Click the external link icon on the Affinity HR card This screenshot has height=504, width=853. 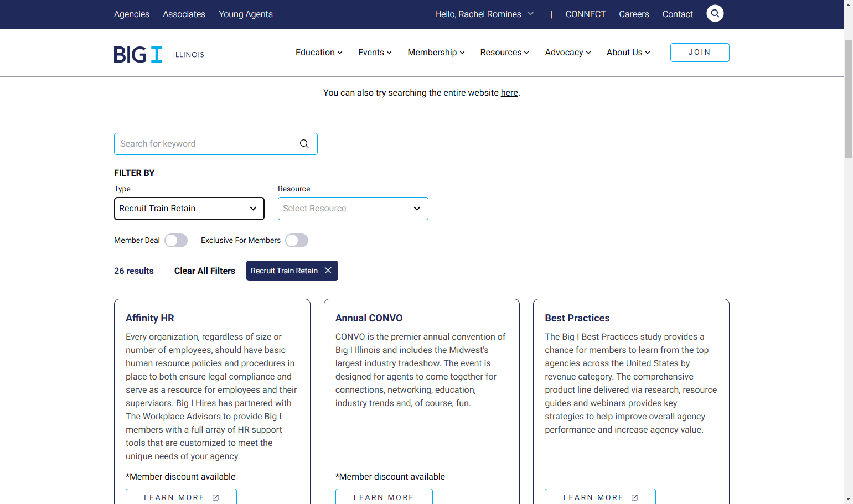click(216, 497)
